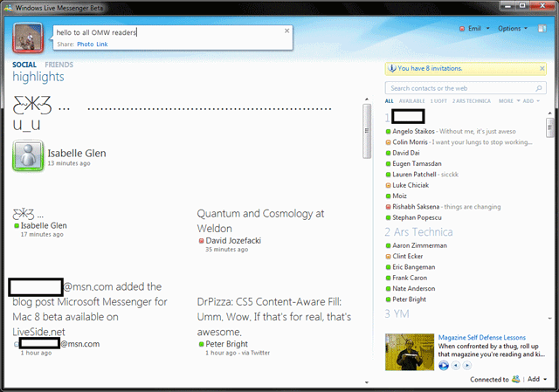559x392 pixels.
Task: Click contact list scrollbar thumb
Action: (x=549, y=127)
